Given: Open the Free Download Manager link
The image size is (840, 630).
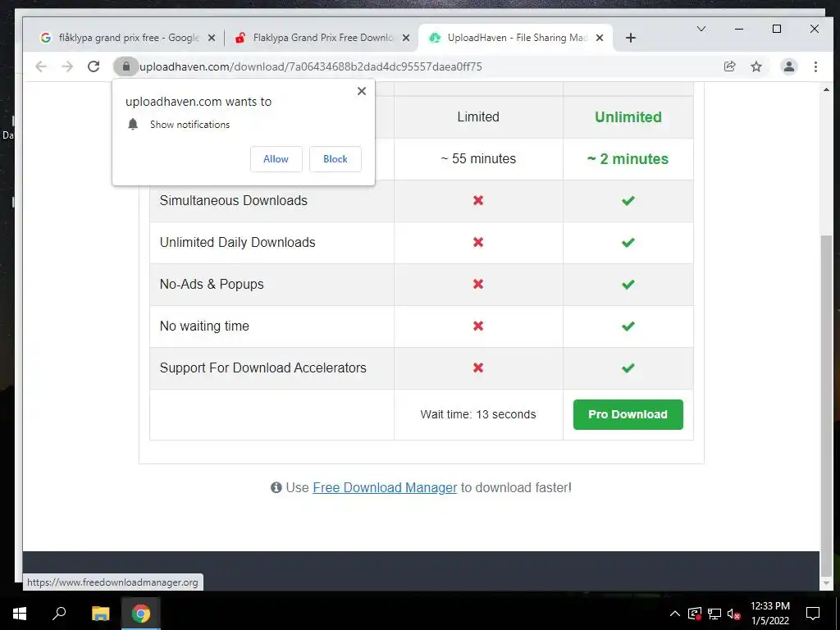Looking at the screenshot, I should [385, 487].
